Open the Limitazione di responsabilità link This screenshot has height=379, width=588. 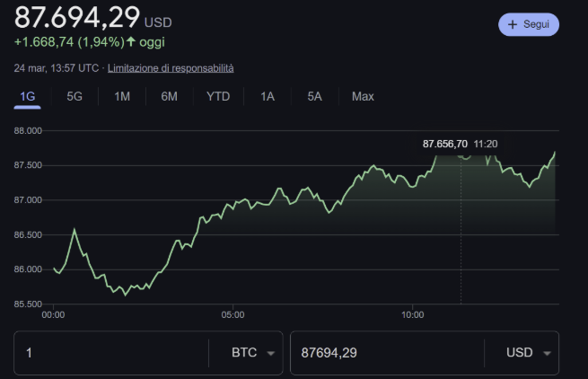pyautogui.click(x=171, y=68)
